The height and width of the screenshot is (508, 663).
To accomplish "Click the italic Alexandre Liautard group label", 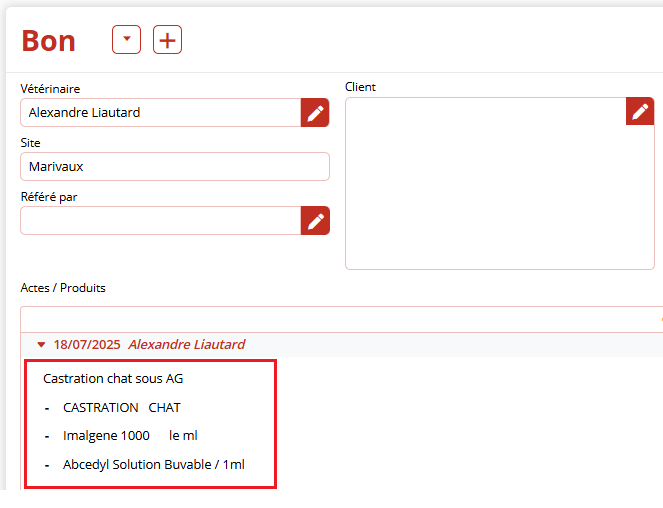I will tap(186, 345).
